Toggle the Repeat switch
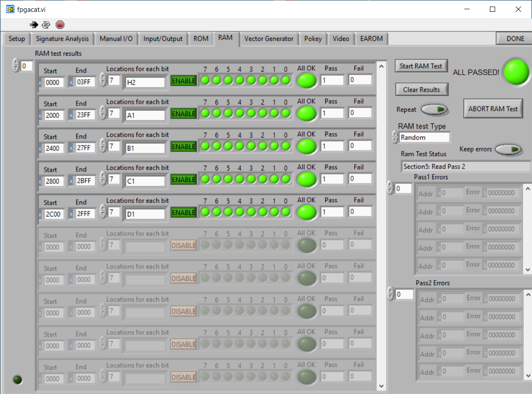 pyautogui.click(x=434, y=109)
